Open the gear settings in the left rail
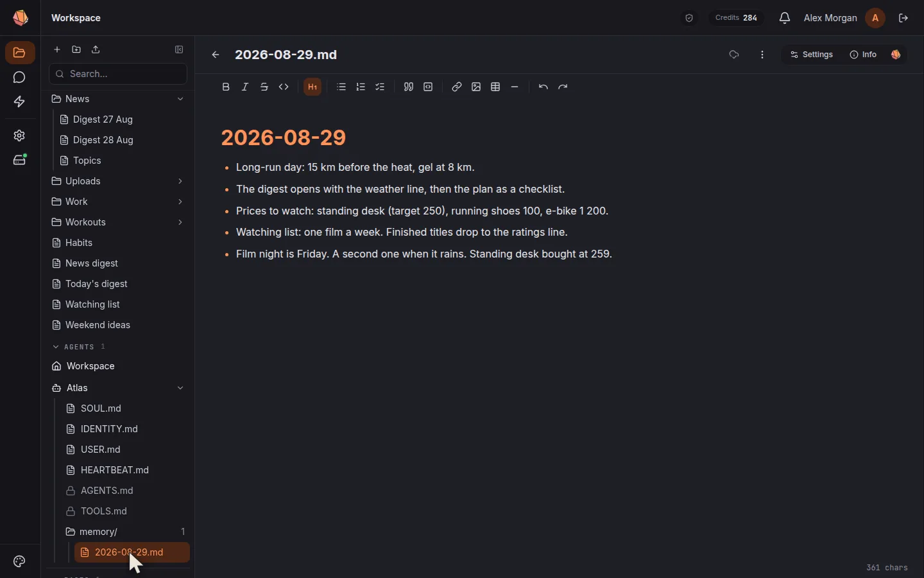The image size is (924, 578). (19, 136)
